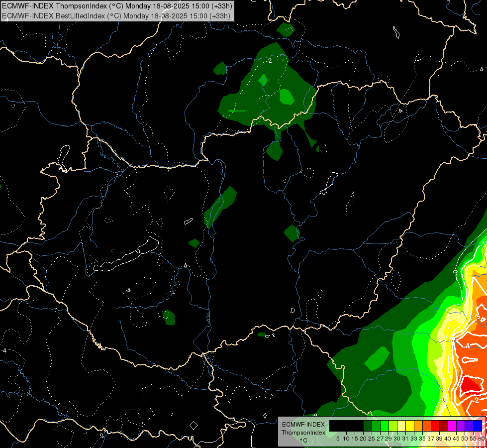Choose the orange 33–35 legend swatch
The image size is (487, 448).
click(418, 426)
